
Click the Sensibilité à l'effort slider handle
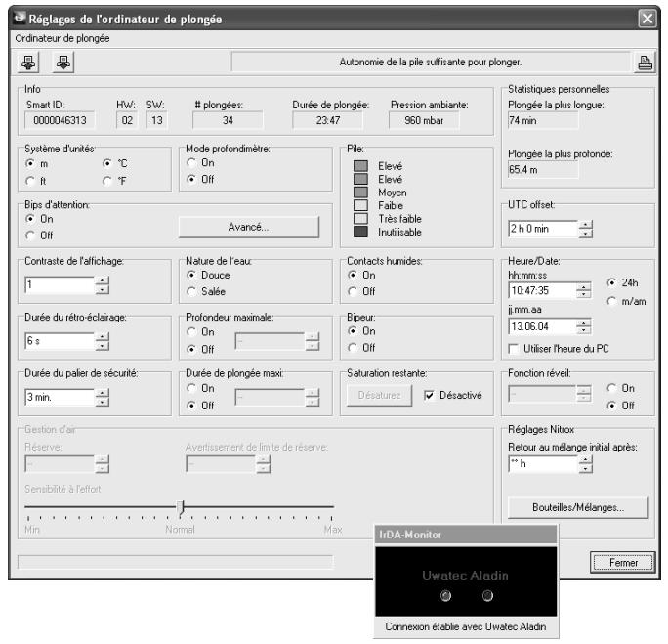[181, 507]
